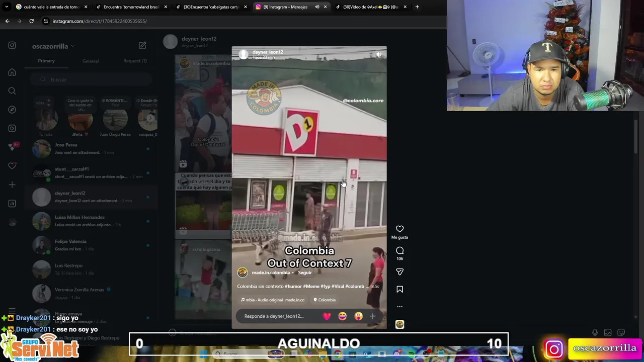Open reel comments showing 106

click(x=399, y=250)
